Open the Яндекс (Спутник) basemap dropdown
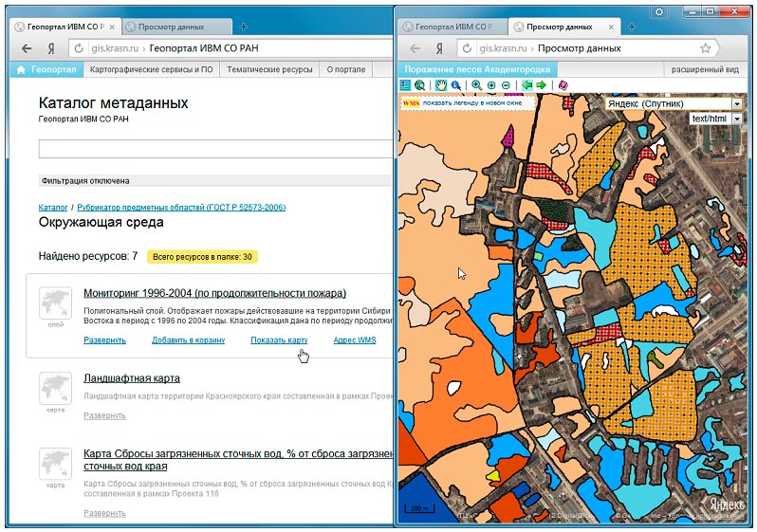The width and height of the screenshot is (757, 532). (673, 103)
